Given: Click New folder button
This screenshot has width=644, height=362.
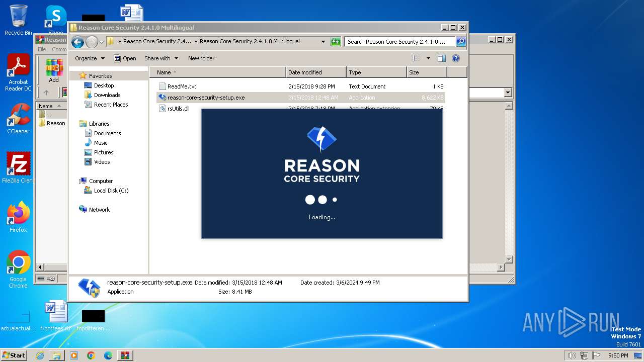Looking at the screenshot, I should tap(201, 58).
